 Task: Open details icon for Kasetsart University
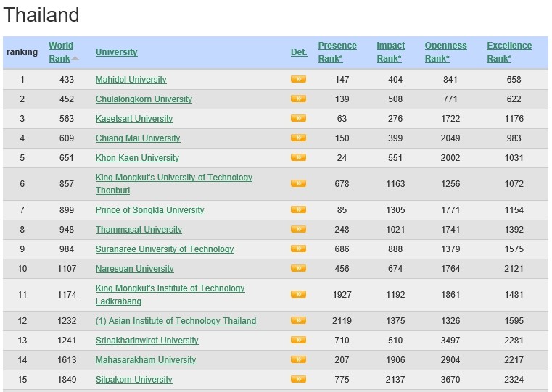click(x=298, y=119)
